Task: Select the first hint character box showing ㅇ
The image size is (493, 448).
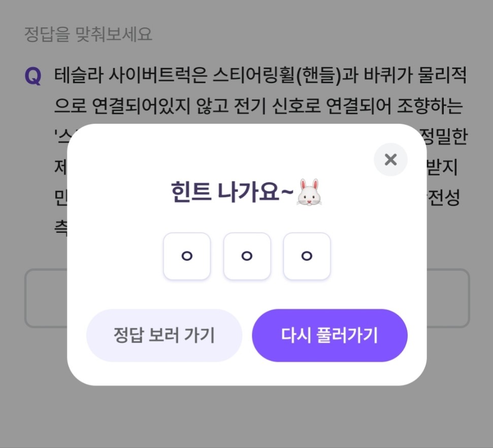Action: tap(187, 256)
